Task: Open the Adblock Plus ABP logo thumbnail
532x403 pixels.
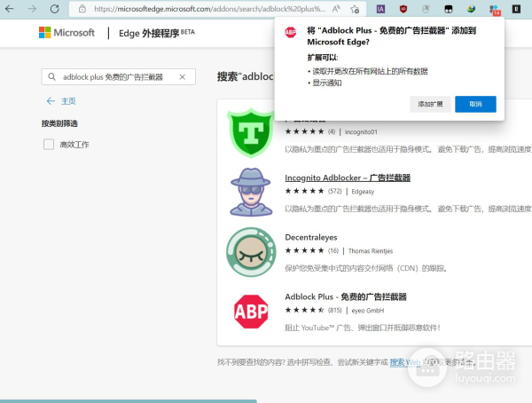Action: tap(251, 312)
